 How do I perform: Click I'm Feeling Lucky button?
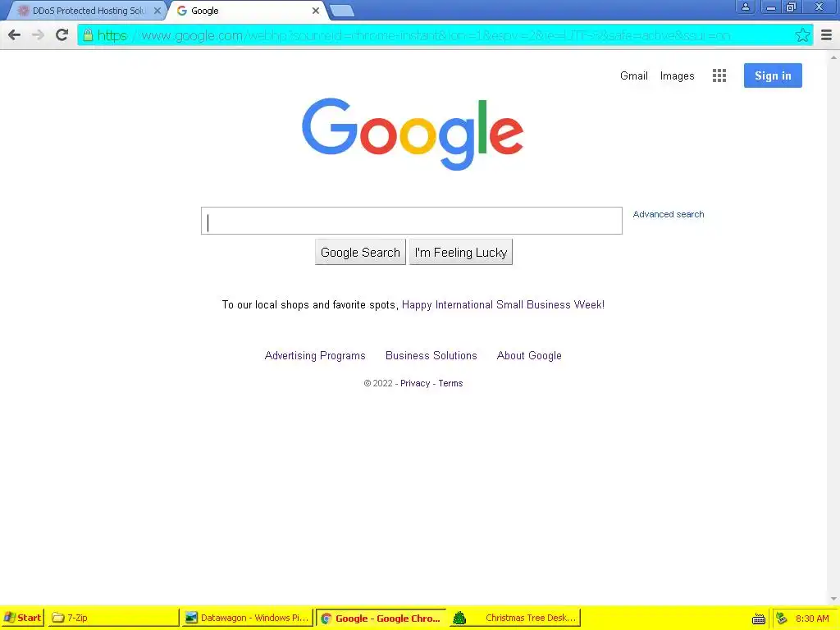tap(461, 253)
